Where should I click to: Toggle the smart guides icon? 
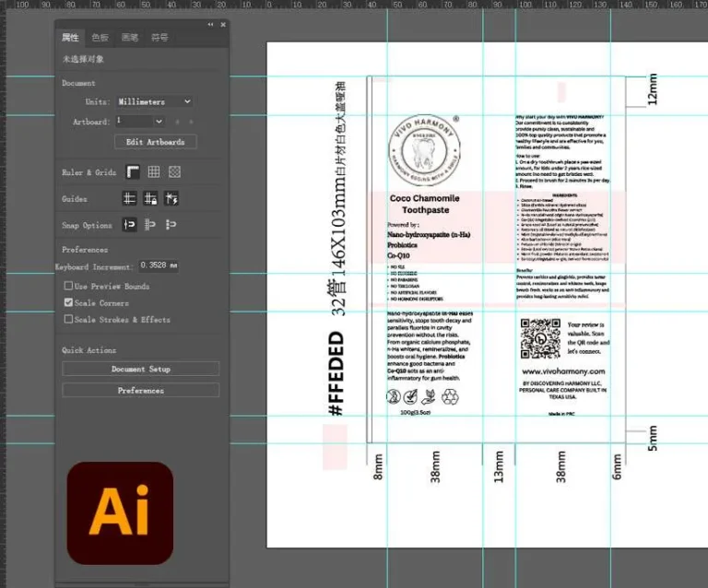[x=171, y=198]
